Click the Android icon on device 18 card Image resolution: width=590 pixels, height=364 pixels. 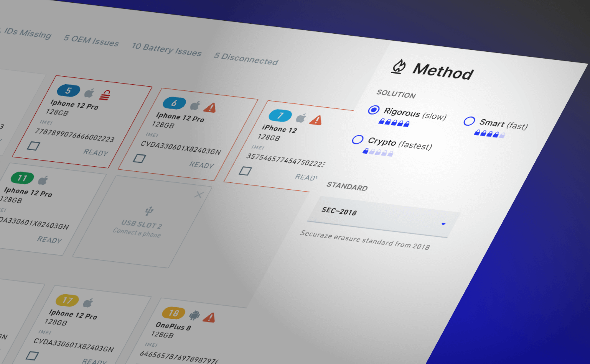point(194,315)
